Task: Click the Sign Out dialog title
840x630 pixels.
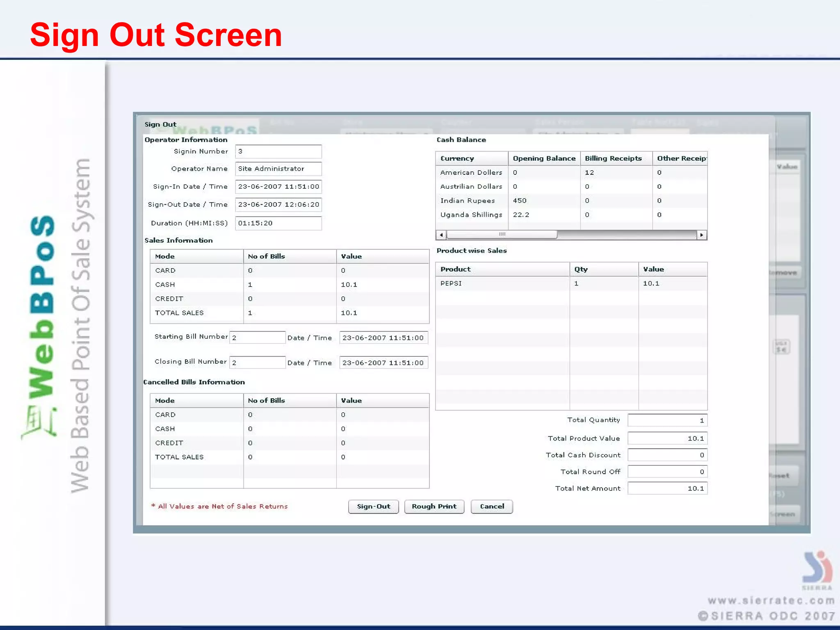Action: [160, 124]
